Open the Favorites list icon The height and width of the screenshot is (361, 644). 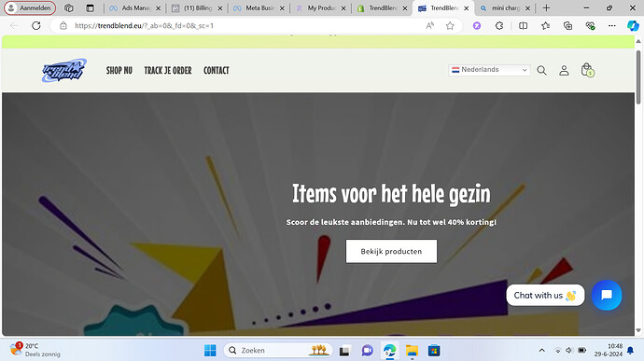coord(545,25)
